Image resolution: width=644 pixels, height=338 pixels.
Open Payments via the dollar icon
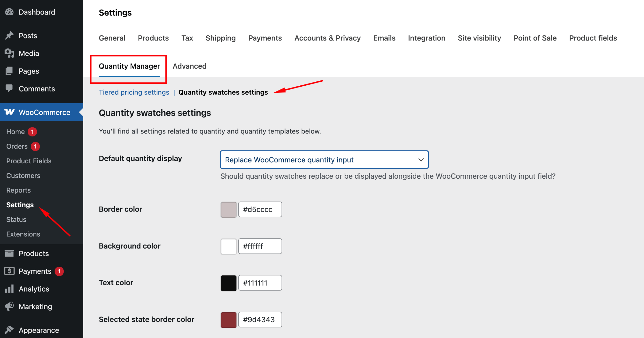click(x=9, y=271)
